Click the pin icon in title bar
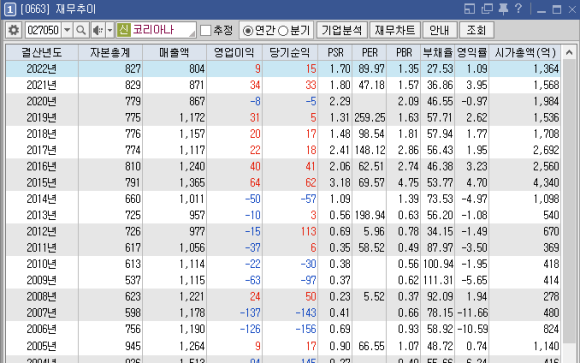The height and width of the screenshot is (363, 580). tap(503, 9)
